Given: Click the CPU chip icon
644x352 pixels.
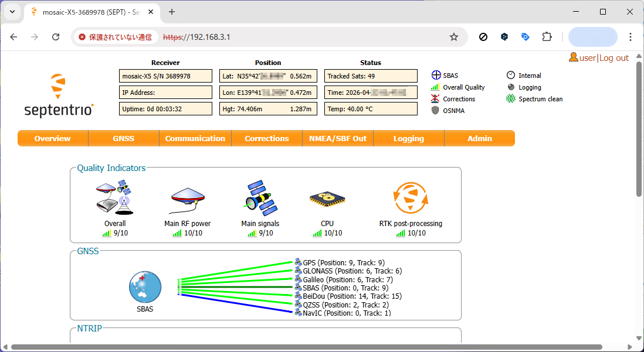Looking at the screenshot, I should point(327,200).
